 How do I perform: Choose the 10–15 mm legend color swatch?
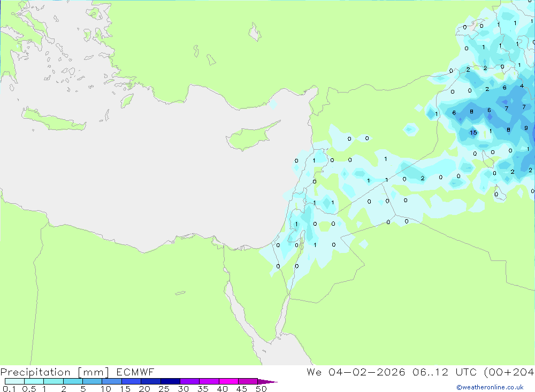click(112, 381)
